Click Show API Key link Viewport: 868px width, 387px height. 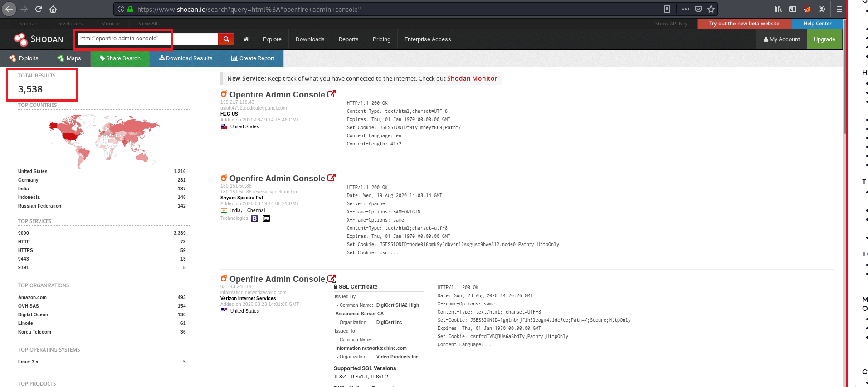tap(671, 24)
